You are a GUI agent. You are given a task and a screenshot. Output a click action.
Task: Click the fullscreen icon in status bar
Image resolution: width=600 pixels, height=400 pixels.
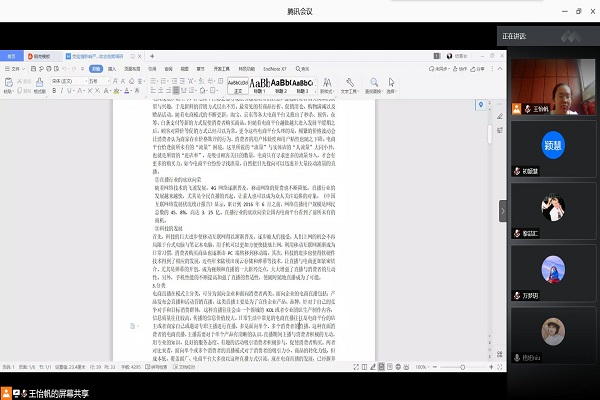[356, 367]
